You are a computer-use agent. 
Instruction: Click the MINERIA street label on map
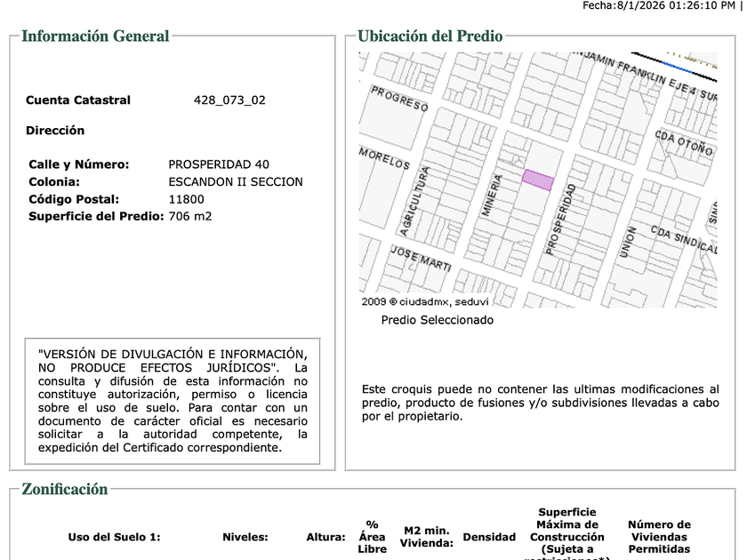(492, 196)
